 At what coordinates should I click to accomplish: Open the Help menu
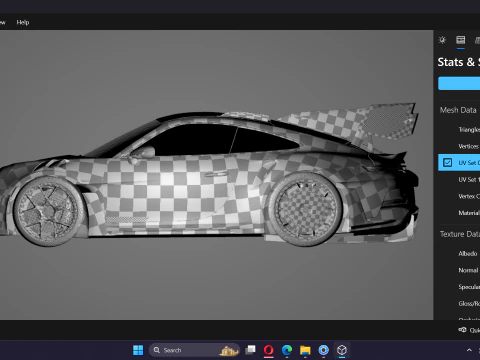[x=23, y=22]
